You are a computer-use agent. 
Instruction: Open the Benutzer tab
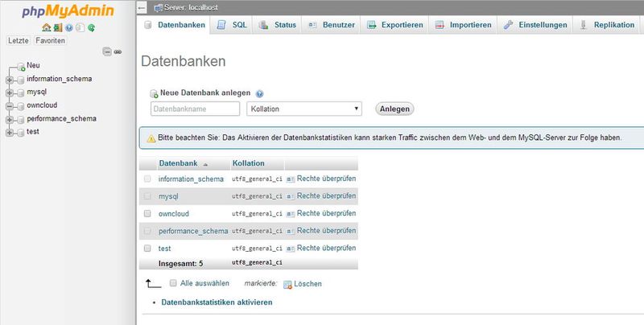click(x=331, y=25)
